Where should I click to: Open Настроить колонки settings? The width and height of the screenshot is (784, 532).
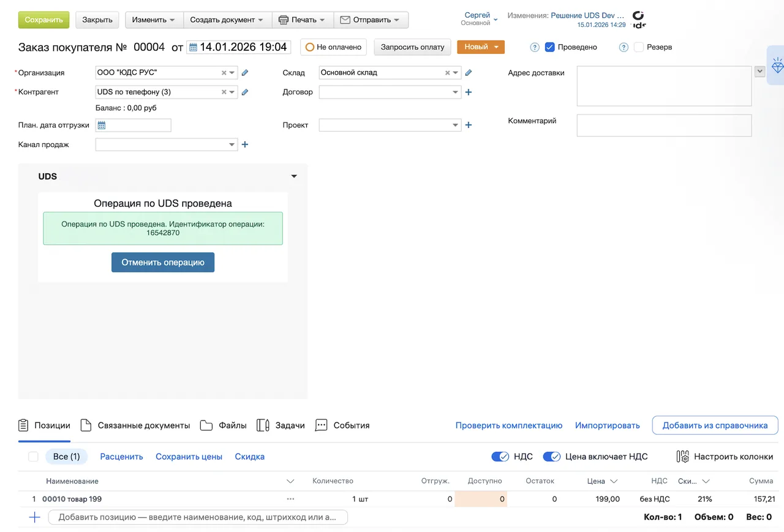click(x=725, y=457)
